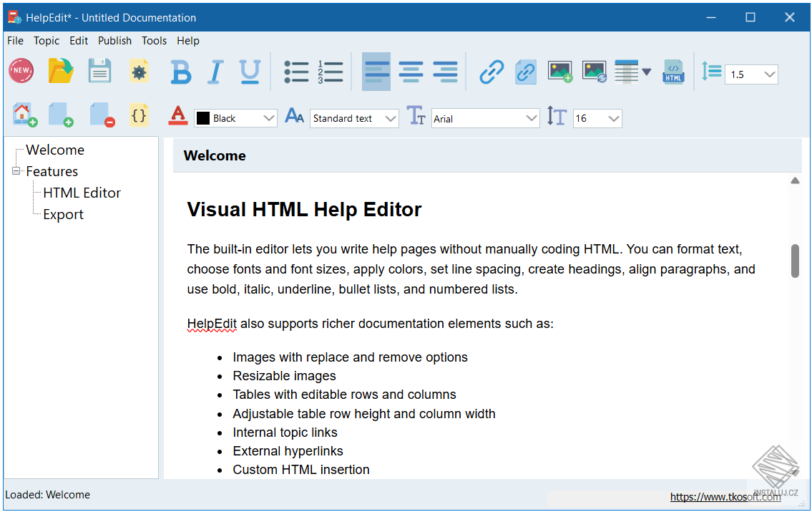Click the misspelled word HelpEdit
The height and width of the screenshot is (512, 812).
pyautogui.click(x=212, y=324)
